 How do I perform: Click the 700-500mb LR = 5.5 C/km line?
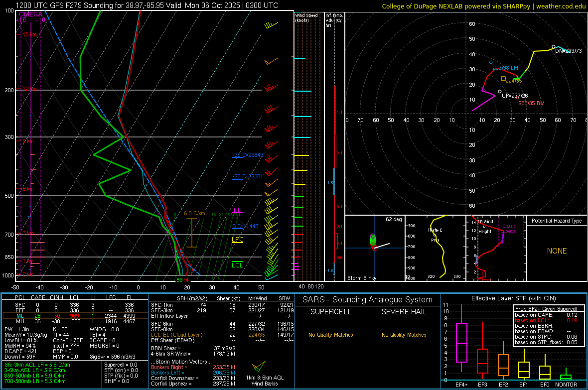(35, 381)
